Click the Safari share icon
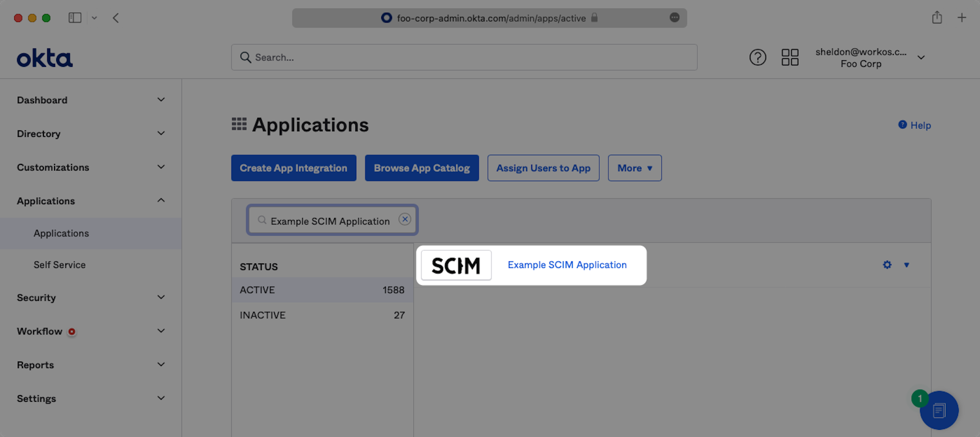Screen dimensions: 980x437 point(937,18)
